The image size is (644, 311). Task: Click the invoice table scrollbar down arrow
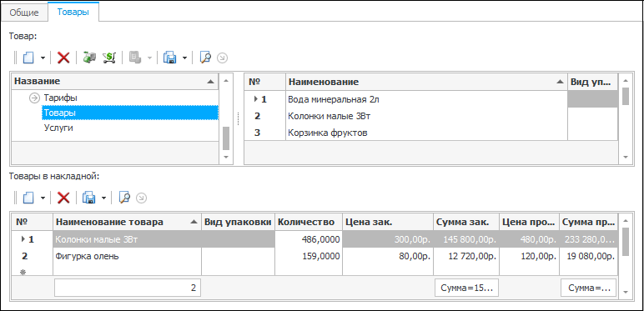[x=626, y=292]
